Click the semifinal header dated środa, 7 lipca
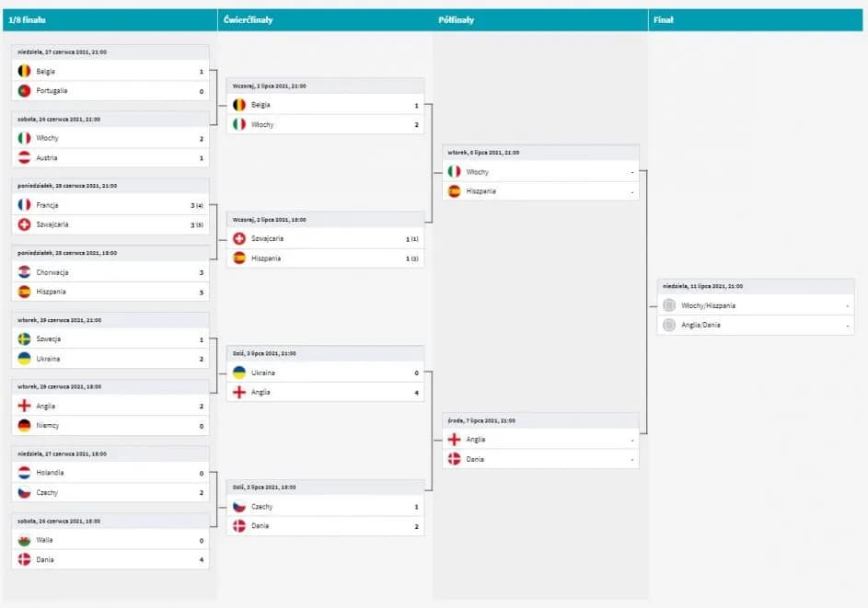 tap(480, 420)
